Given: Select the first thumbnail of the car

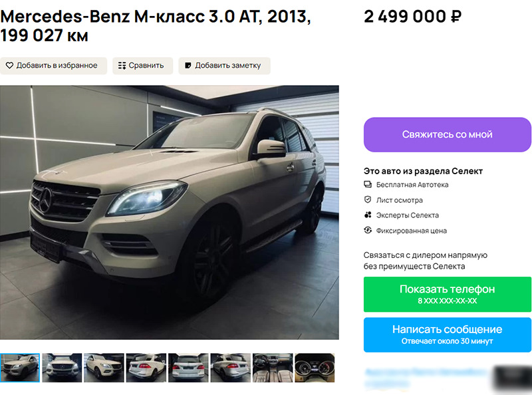Looking at the screenshot, I should [x=20, y=368].
